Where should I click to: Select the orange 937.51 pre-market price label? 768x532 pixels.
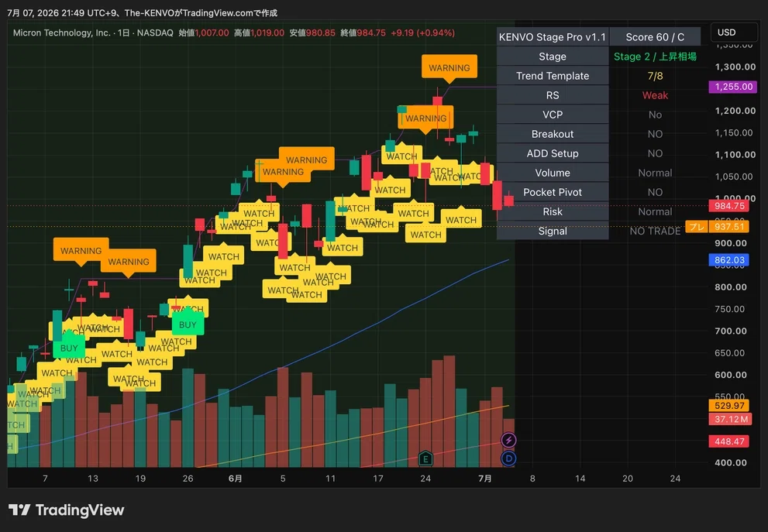point(729,227)
